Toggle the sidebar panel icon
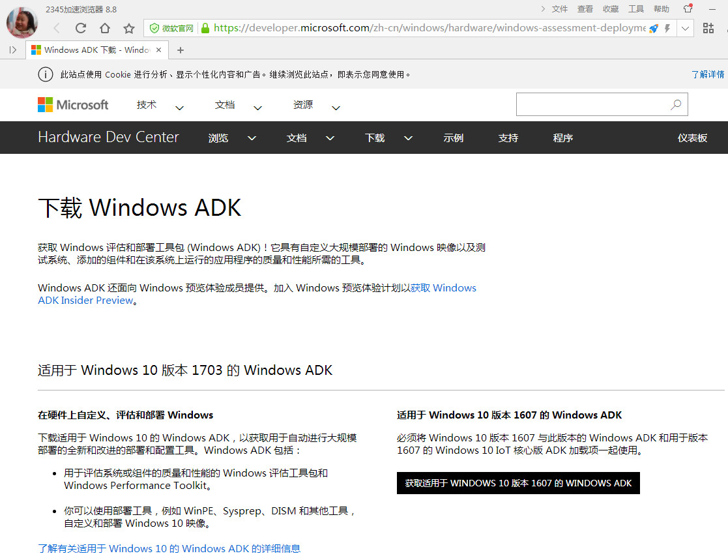Viewport: 728px width, 560px height. [13, 50]
